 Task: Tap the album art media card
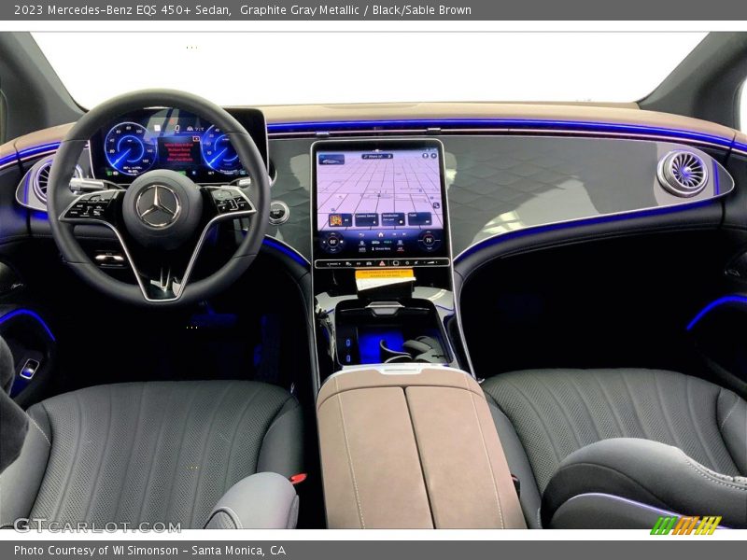[x=340, y=220]
